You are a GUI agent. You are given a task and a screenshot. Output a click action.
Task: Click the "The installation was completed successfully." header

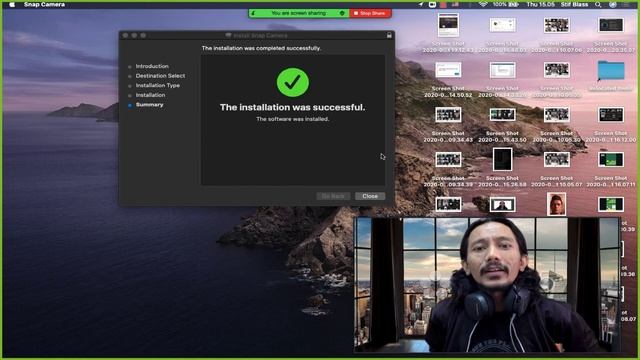click(x=261, y=48)
